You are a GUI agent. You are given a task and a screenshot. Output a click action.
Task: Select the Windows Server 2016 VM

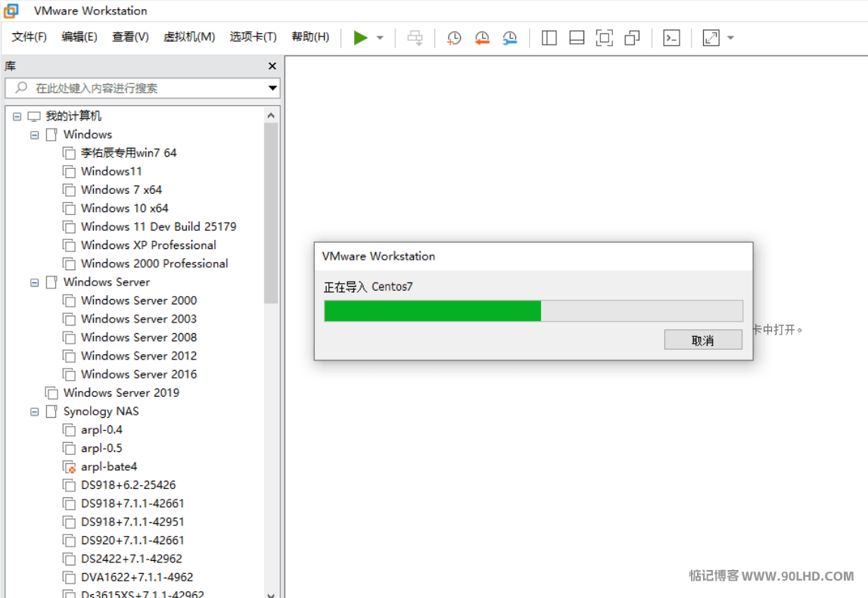(139, 374)
